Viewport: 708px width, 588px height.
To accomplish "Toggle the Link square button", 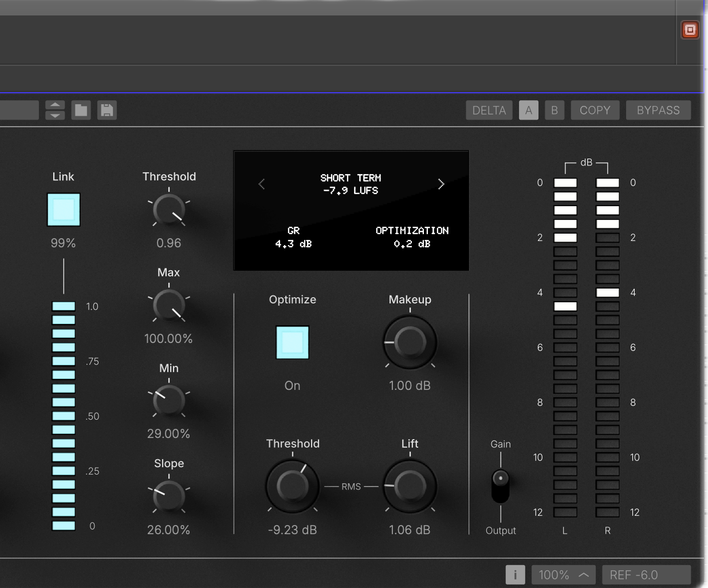I will tap(64, 210).
